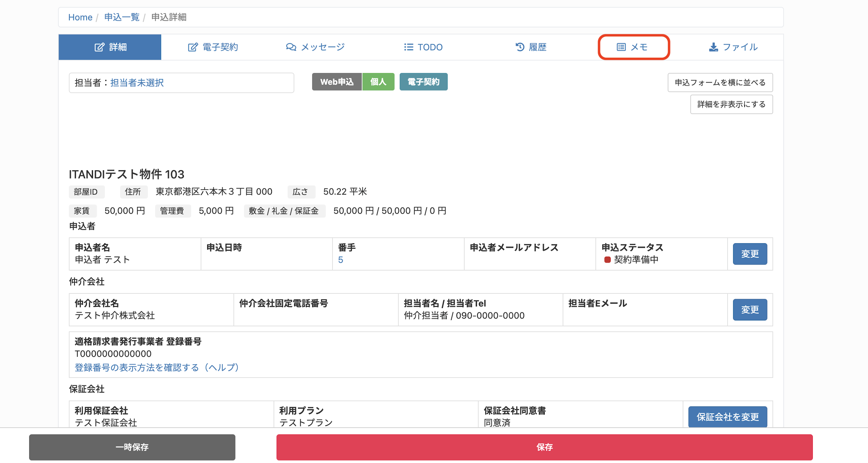The width and height of the screenshot is (868, 463).
Task: Open the ファイル tab
Action: point(733,47)
